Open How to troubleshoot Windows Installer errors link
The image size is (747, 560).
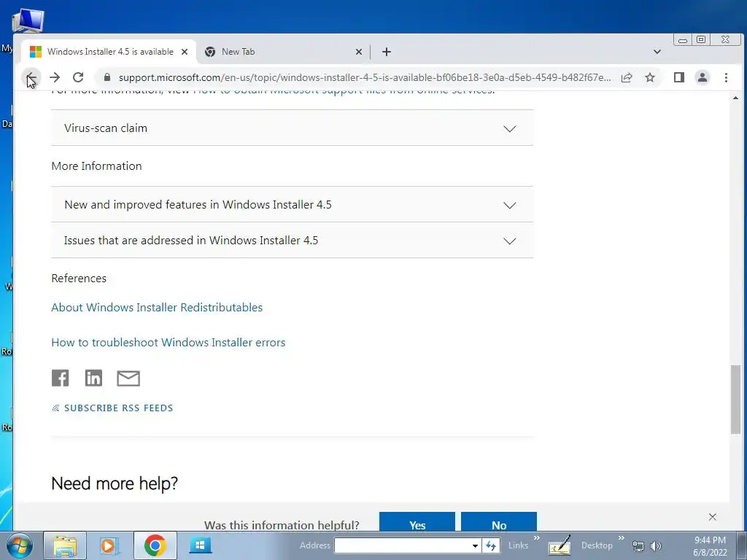(169, 343)
